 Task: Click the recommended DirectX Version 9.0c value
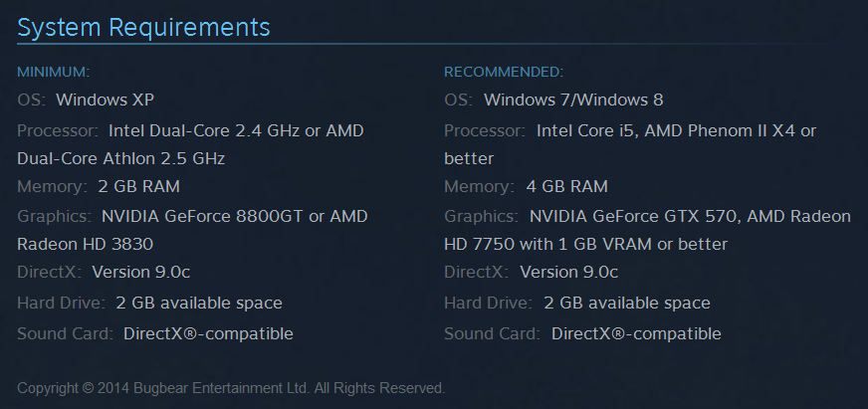pos(568,272)
